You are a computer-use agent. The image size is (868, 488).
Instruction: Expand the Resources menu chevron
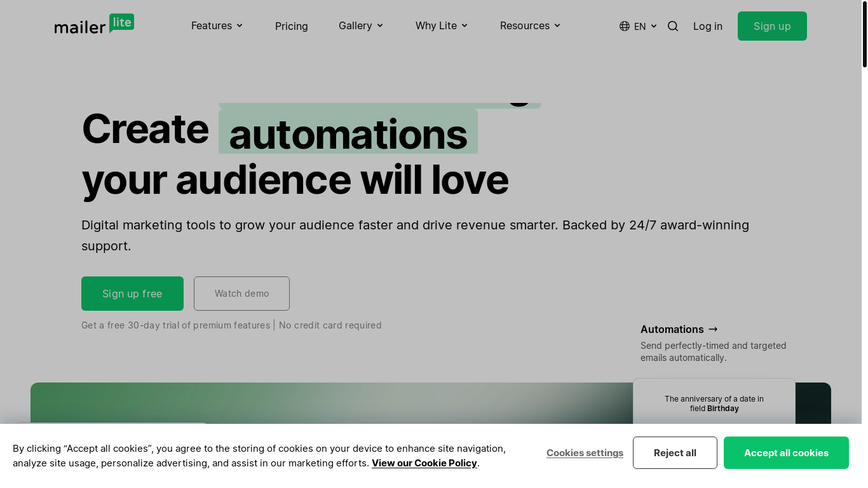click(557, 25)
